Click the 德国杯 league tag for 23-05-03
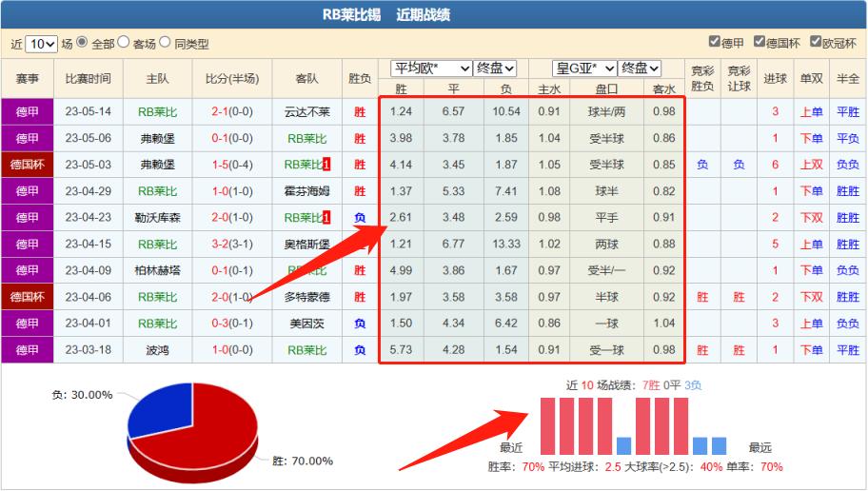Screen dimensions: 868x491 27,165
